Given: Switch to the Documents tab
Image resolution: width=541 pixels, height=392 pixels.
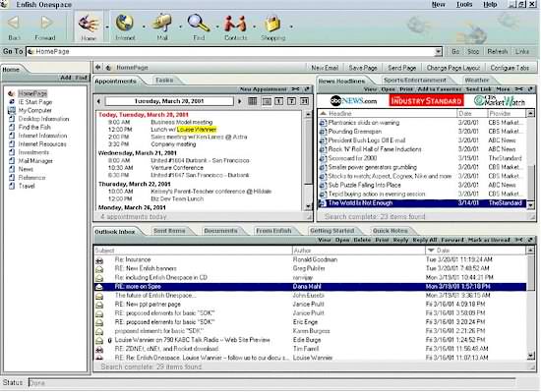Looking at the screenshot, I should click(220, 231).
